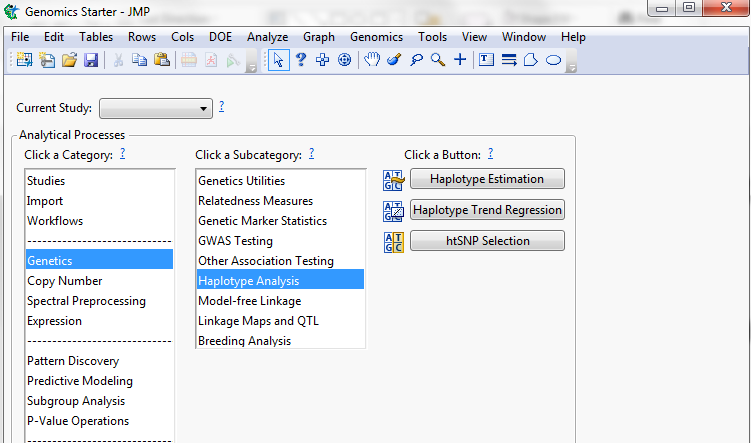Open the Rows menu
The image size is (751, 443).
(142, 37)
